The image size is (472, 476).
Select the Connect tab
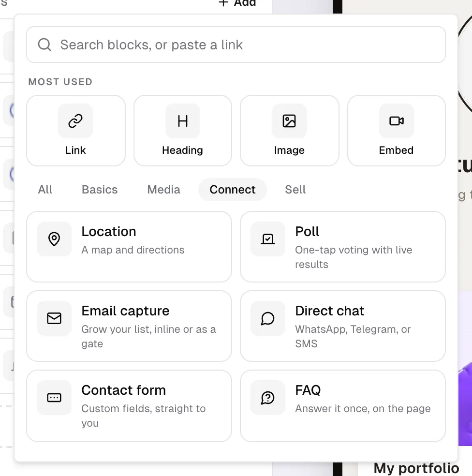point(233,190)
